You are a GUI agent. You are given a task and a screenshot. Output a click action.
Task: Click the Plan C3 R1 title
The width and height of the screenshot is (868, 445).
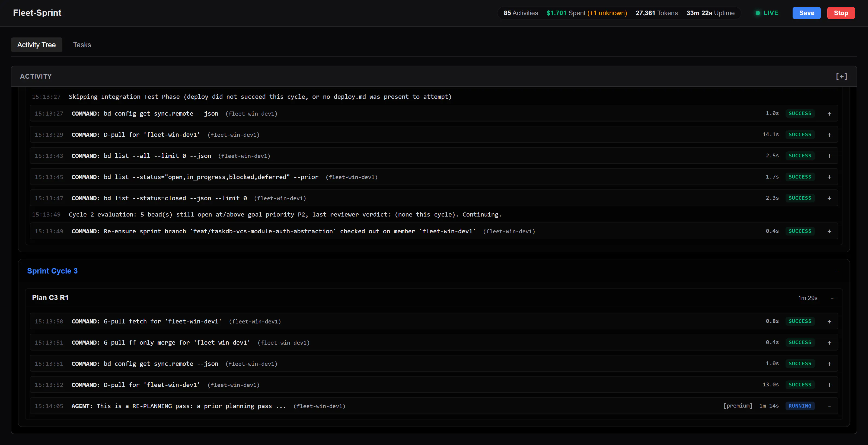tap(50, 298)
